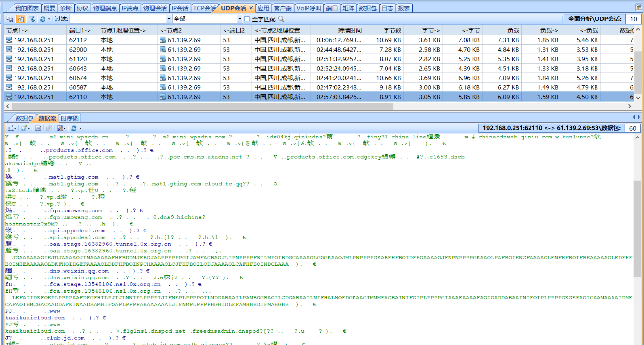Open the 诊断 tab
This screenshot has height=345, width=644.
(66, 8)
